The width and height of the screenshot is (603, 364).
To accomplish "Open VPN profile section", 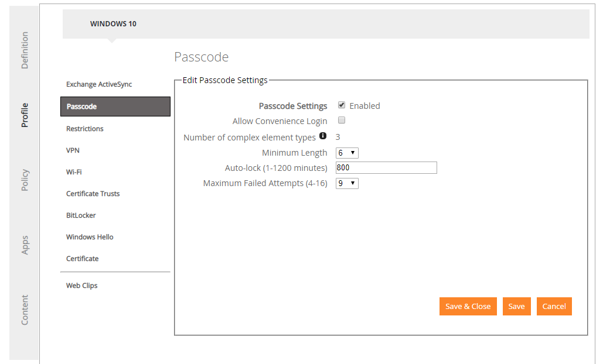I will [x=73, y=150].
